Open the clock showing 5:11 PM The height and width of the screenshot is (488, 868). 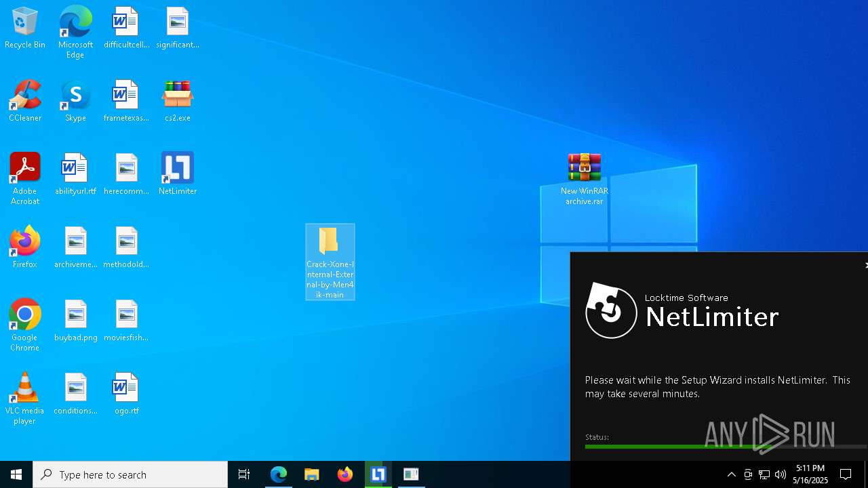[x=811, y=474]
